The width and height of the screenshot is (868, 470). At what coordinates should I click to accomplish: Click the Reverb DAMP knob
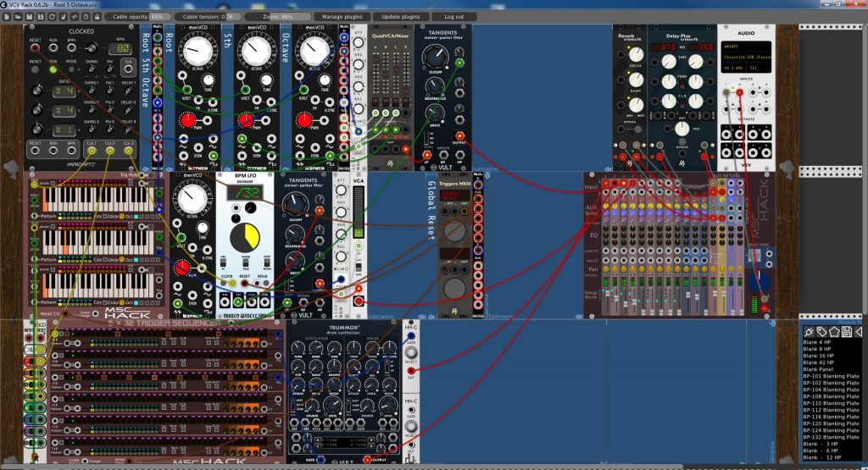636,80
